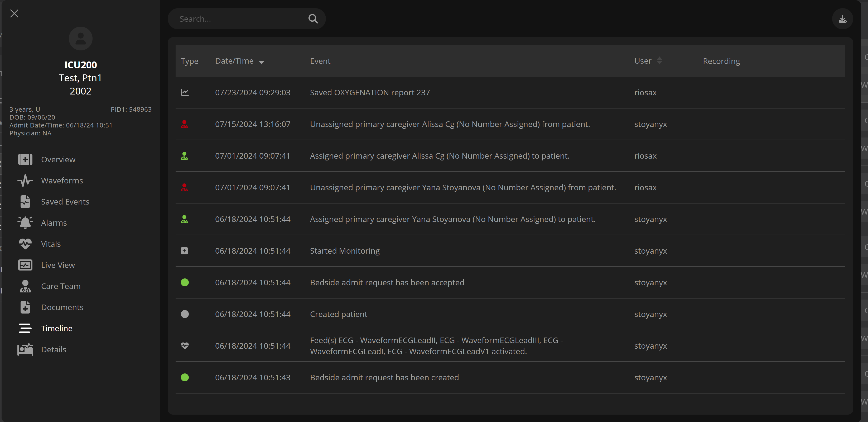This screenshot has height=422, width=868.
Task: Open the Overview menu item
Action: pyautogui.click(x=58, y=160)
